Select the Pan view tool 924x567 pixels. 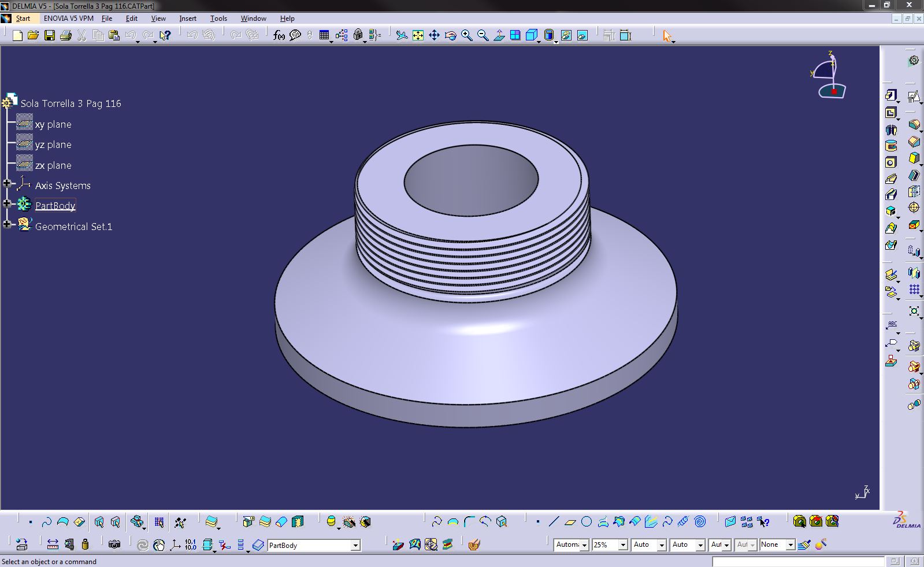[434, 36]
